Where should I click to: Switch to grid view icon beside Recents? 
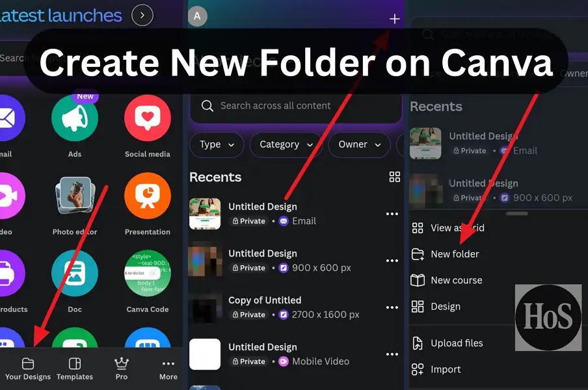point(394,177)
